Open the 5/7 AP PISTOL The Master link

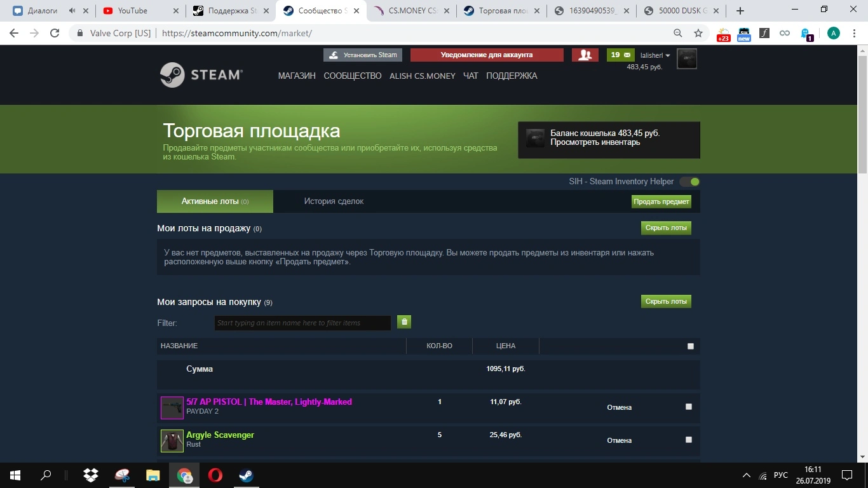(x=269, y=402)
